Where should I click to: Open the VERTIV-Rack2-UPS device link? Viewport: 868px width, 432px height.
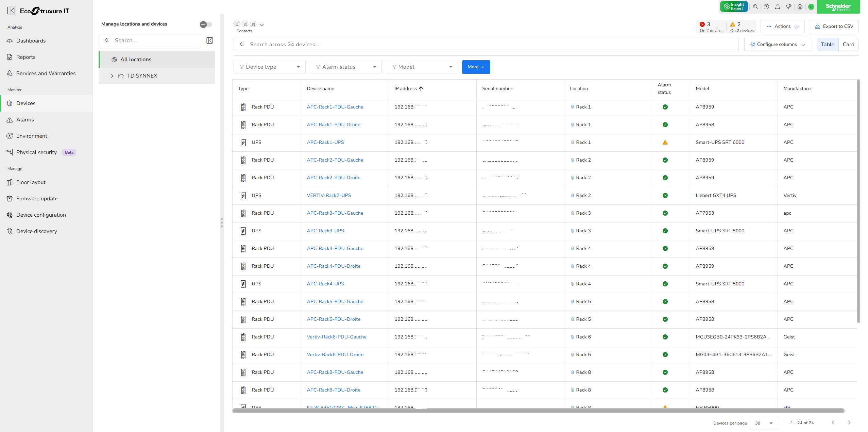click(329, 196)
